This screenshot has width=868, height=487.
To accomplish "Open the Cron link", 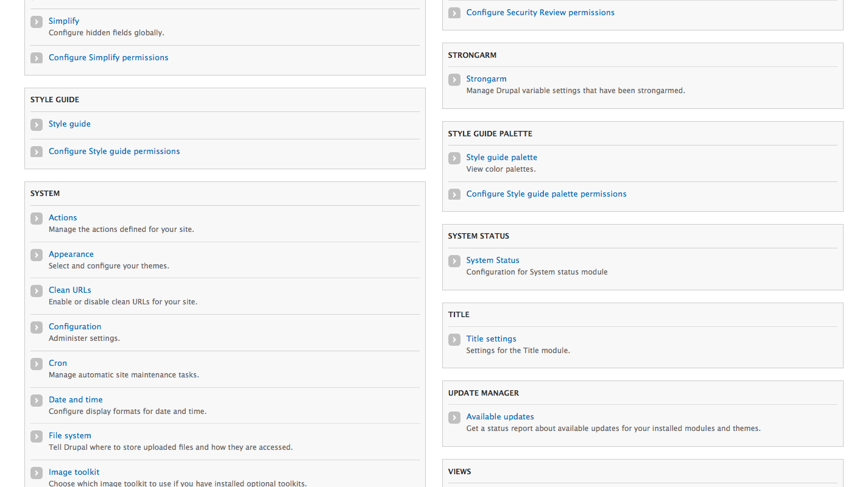I will point(58,363).
